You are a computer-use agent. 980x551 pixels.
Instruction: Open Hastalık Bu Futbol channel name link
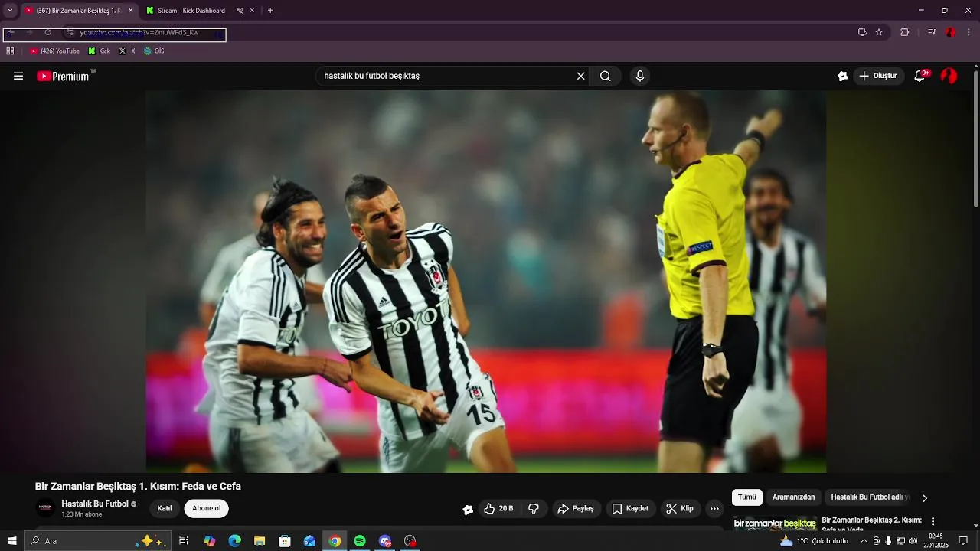tap(95, 504)
